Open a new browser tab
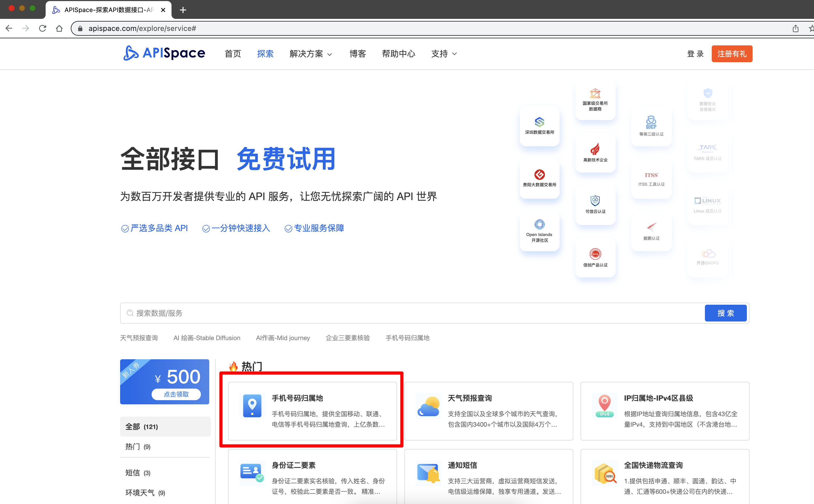The width and height of the screenshot is (814, 504). click(183, 10)
